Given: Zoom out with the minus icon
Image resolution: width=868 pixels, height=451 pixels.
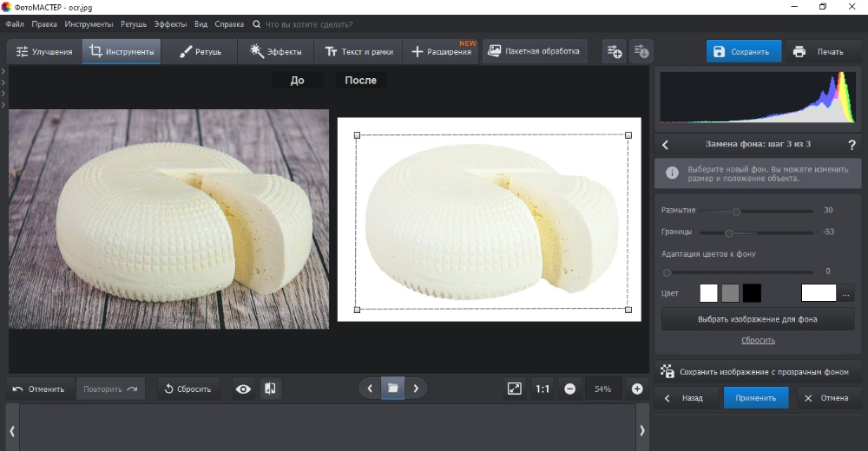Looking at the screenshot, I should pos(570,389).
